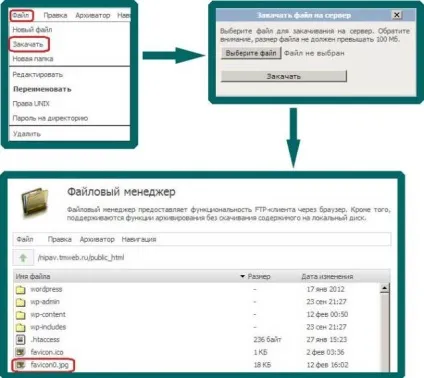Select the wordpress folder name
424x378 pixels.
pyautogui.click(x=46, y=289)
